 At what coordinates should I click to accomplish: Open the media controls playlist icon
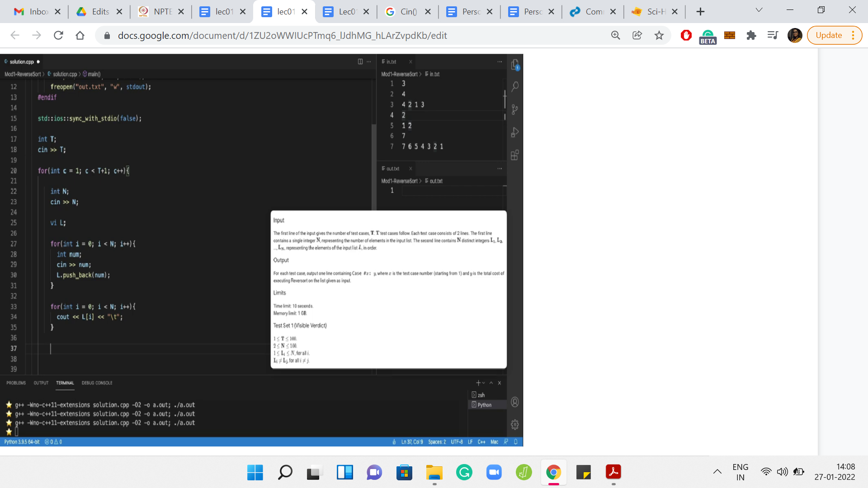click(x=773, y=35)
